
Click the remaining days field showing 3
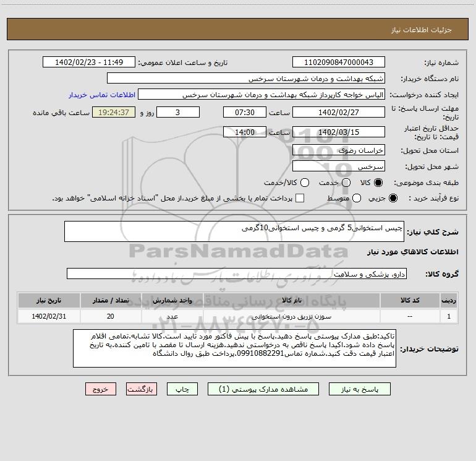pyautogui.click(x=178, y=112)
